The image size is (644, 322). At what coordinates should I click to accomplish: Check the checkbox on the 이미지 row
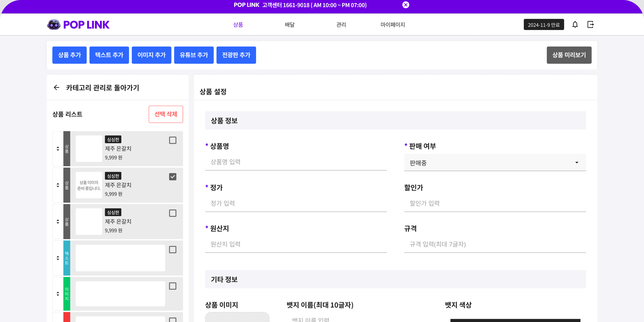173,286
